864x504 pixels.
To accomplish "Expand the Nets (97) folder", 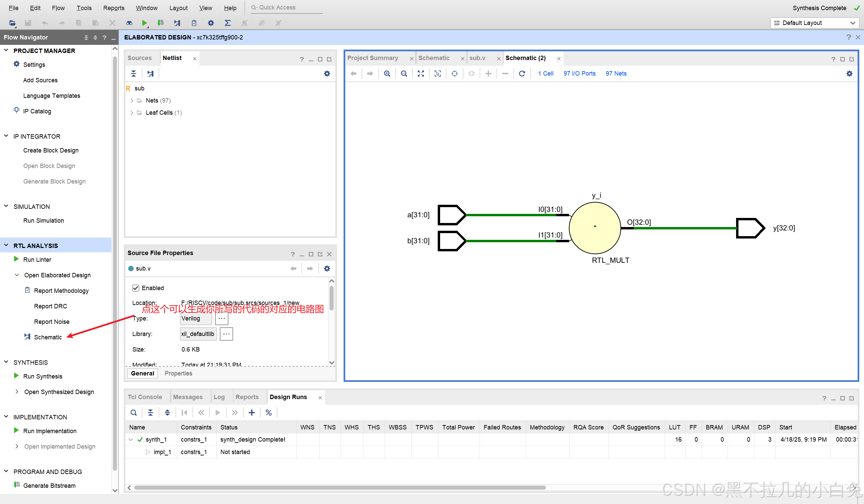I will click(x=132, y=101).
